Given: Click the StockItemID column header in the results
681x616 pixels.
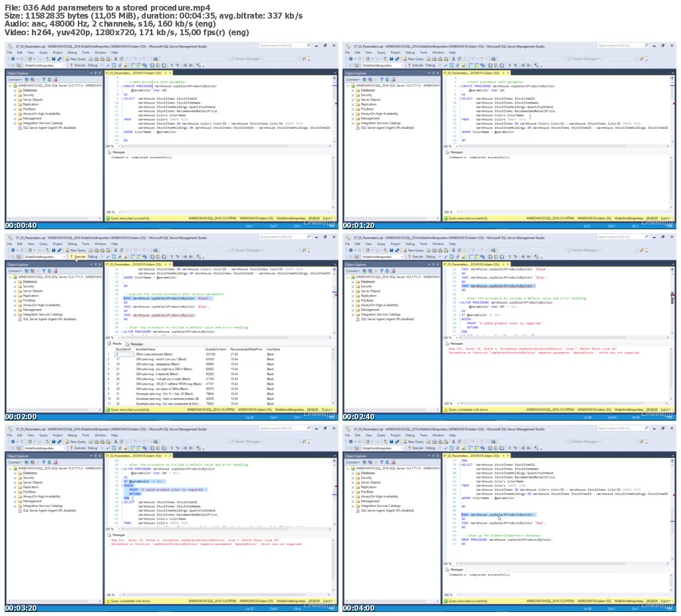Looking at the screenshot, I should tap(124, 349).
